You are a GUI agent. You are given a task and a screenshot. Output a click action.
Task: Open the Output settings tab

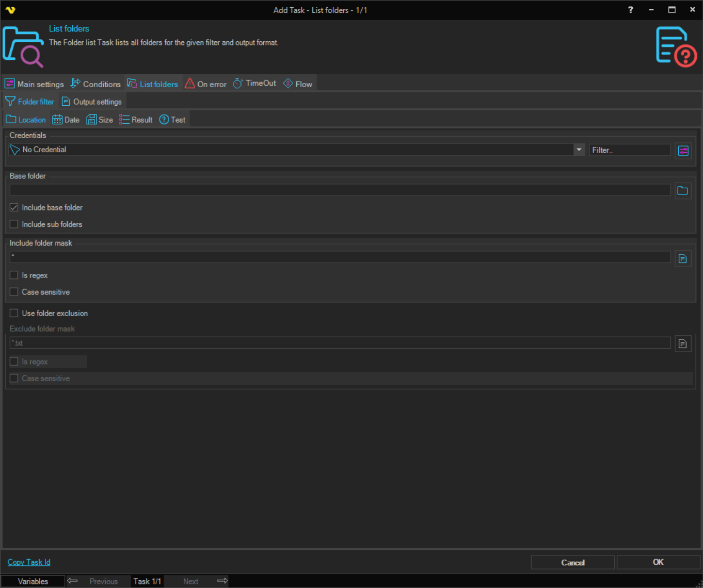coord(92,102)
